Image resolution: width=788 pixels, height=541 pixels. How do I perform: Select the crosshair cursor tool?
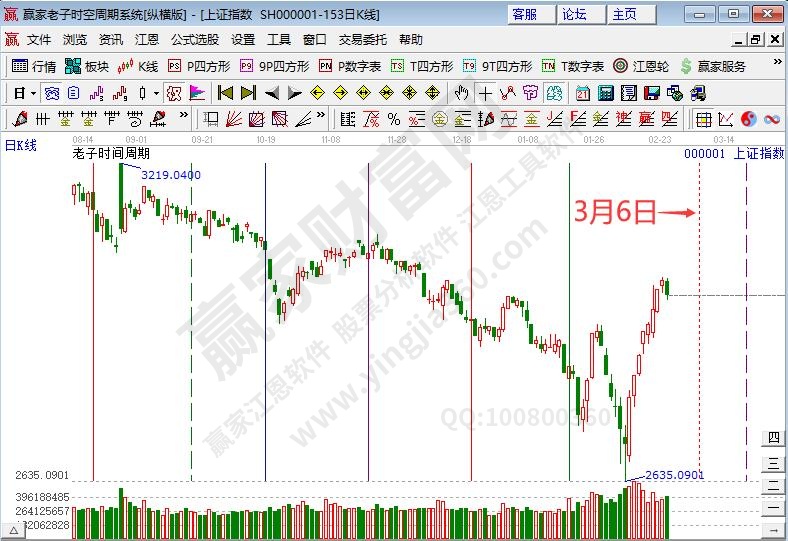click(485, 93)
